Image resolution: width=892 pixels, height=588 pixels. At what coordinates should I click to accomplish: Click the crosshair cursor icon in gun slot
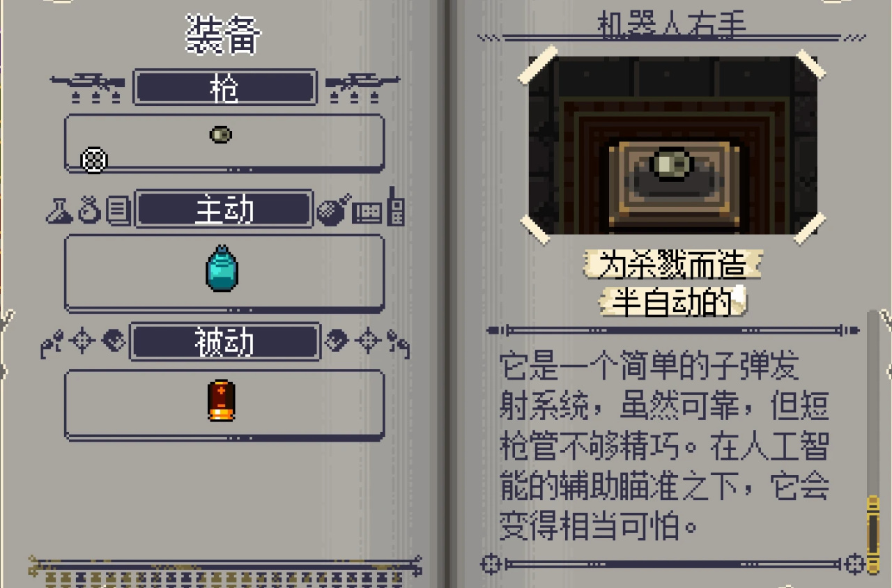(x=94, y=161)
